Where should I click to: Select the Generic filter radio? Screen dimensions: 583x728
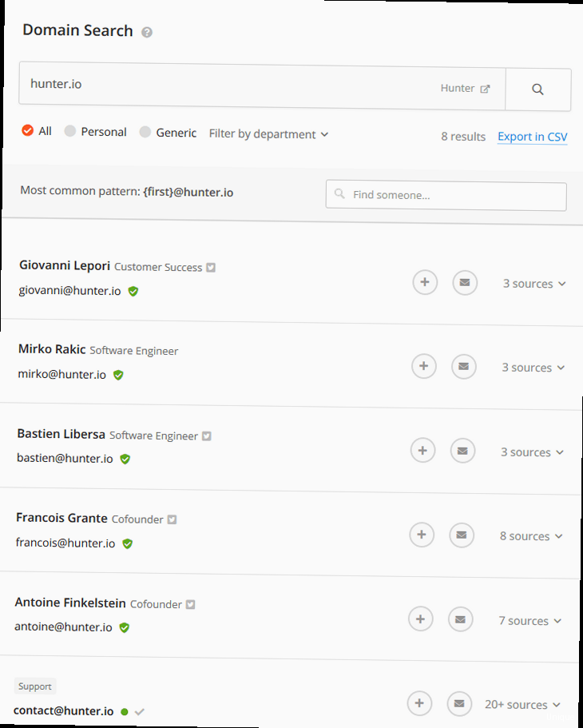pos(145,133)
